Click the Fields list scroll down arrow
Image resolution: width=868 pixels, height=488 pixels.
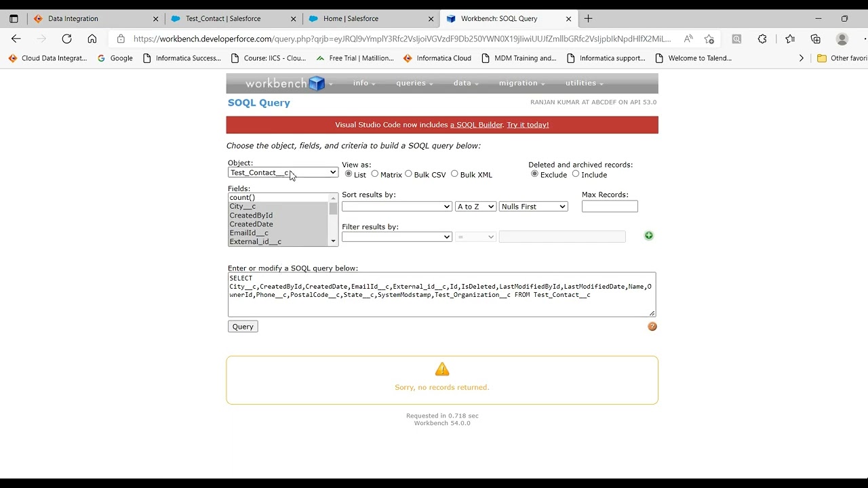click(333, 241)
